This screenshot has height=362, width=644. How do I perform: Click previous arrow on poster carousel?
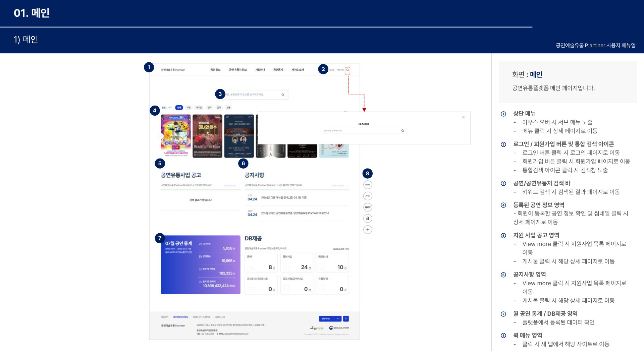point(161,136)
